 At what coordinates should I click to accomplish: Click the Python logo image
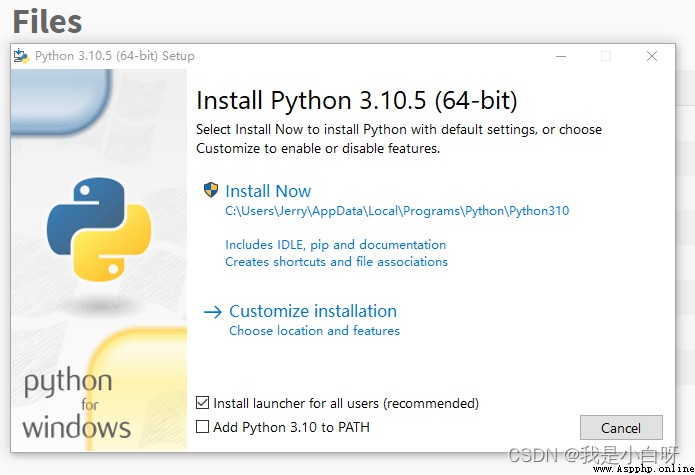(99, 230)
